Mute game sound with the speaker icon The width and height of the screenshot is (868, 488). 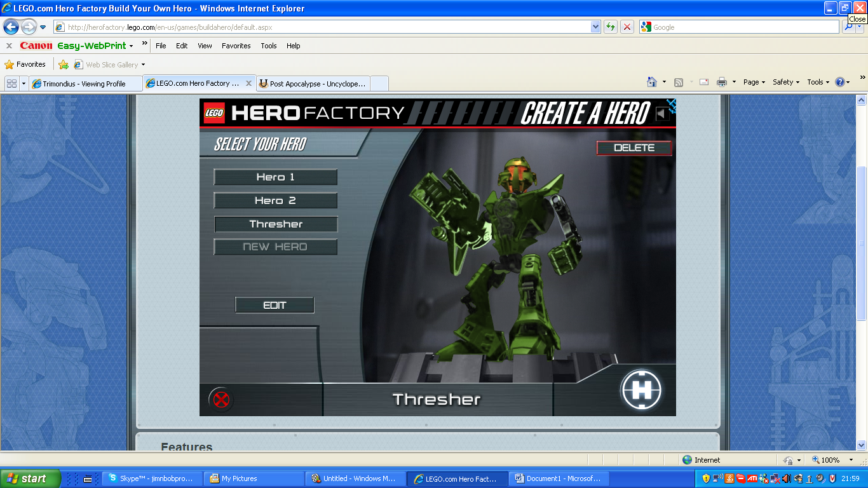coord(662,114)
